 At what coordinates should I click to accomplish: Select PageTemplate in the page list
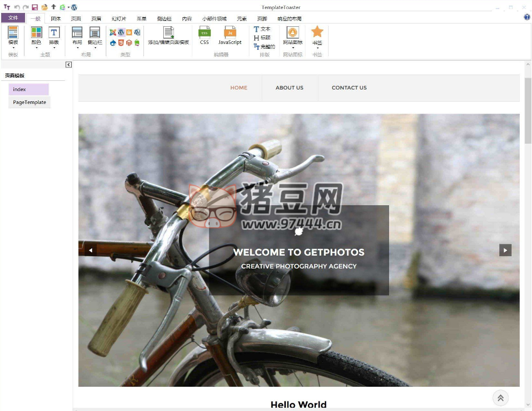pyautogui.click(x=29, y=102)
